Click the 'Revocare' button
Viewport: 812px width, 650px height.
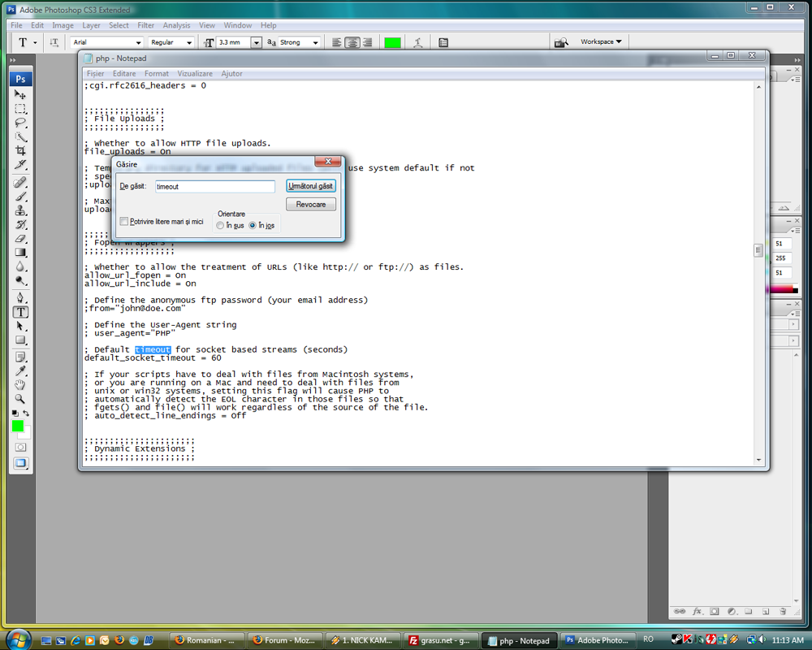tap(311, 204)
